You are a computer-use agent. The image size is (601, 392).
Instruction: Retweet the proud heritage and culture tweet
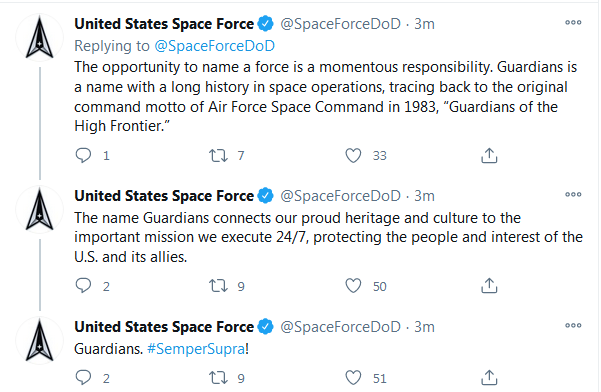(218, 286)
